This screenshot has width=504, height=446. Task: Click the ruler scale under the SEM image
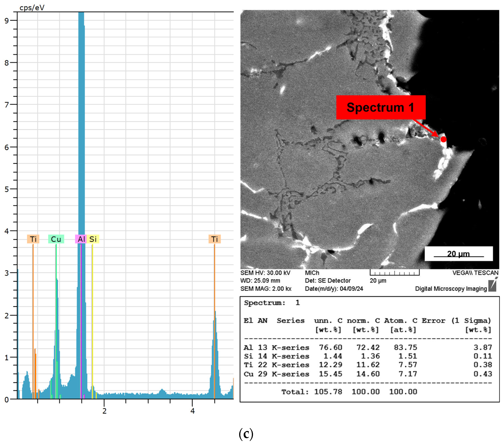point(395,273)
